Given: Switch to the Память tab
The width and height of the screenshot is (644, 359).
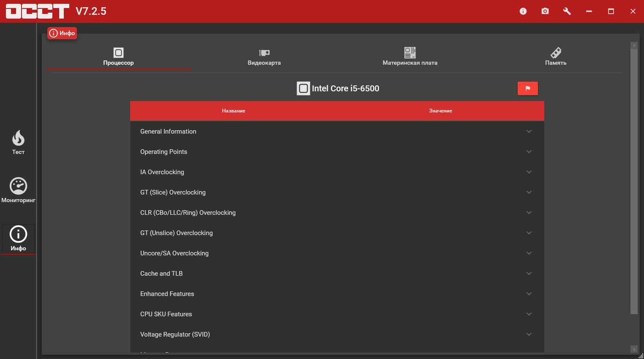Looking at the screenshot, I should 556,57.
